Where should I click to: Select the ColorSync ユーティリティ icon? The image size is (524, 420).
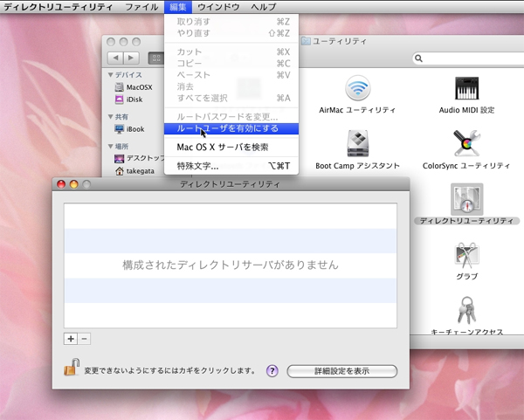coord(466,143)
